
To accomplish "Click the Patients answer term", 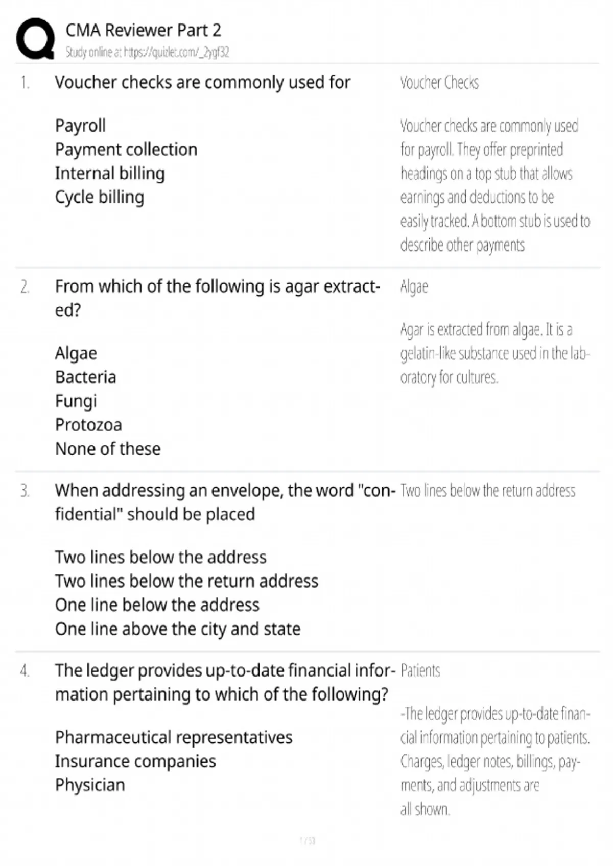I will [x=420, y=670].
